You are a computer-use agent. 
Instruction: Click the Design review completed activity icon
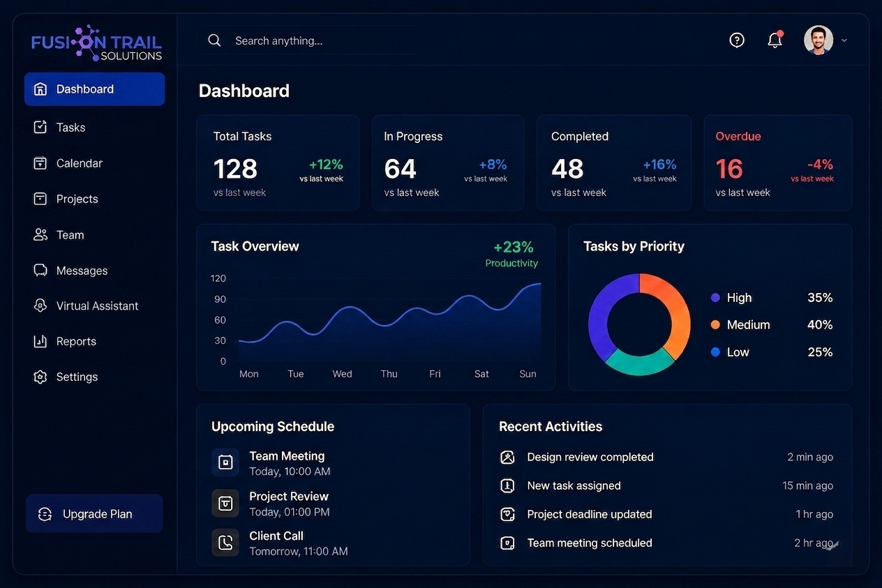507,457
